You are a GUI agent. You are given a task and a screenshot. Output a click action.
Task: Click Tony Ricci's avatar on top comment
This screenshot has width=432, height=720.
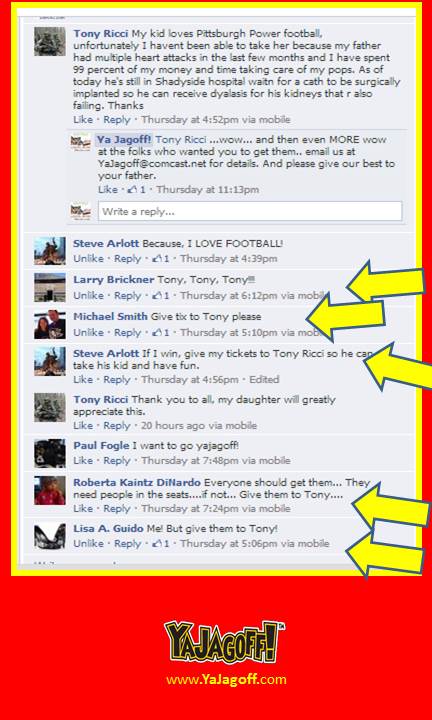[x=50, y=42]
